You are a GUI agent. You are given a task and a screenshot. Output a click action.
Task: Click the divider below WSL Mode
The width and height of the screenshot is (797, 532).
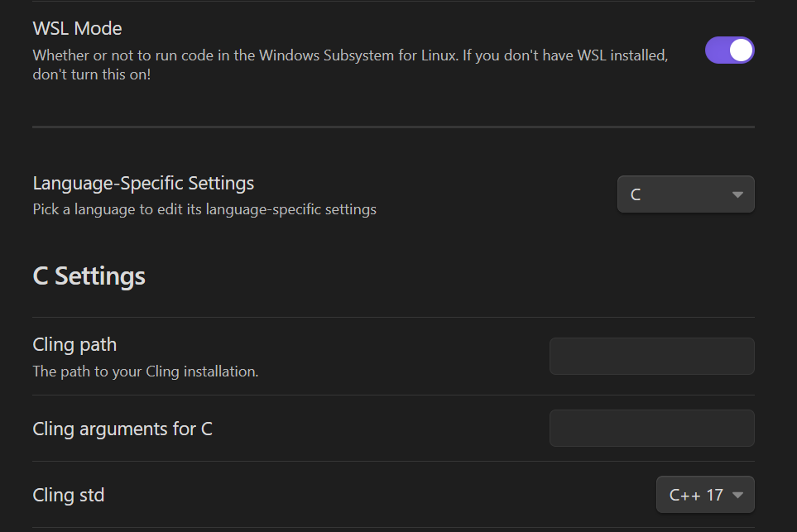pos(393,127)
